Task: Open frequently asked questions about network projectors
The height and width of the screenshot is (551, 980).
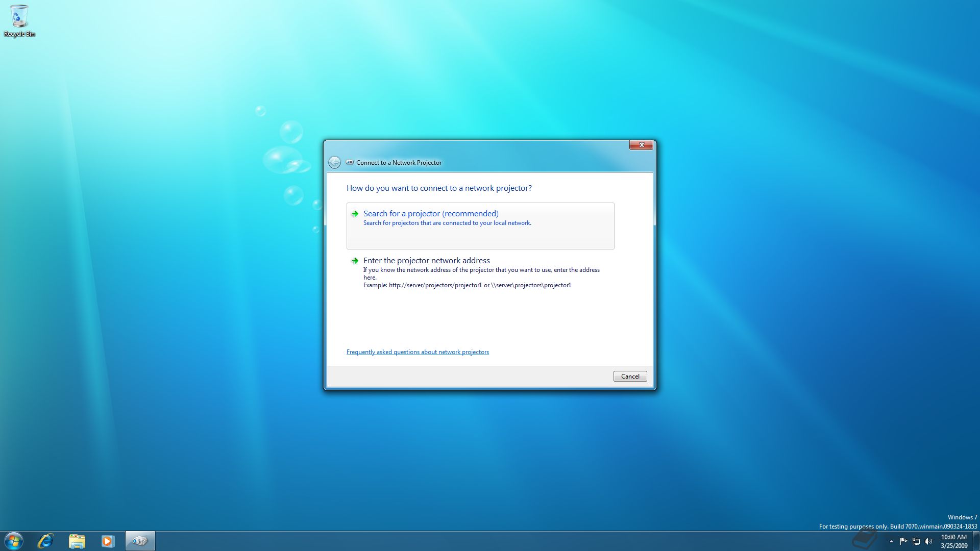Action: pos(418,352)
